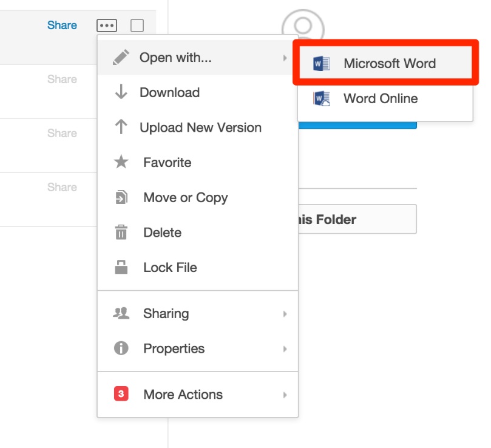This screenshot has width=491, height=448.
Task: Expand the Open with... submenu arrow
Action: pos(285,58)
